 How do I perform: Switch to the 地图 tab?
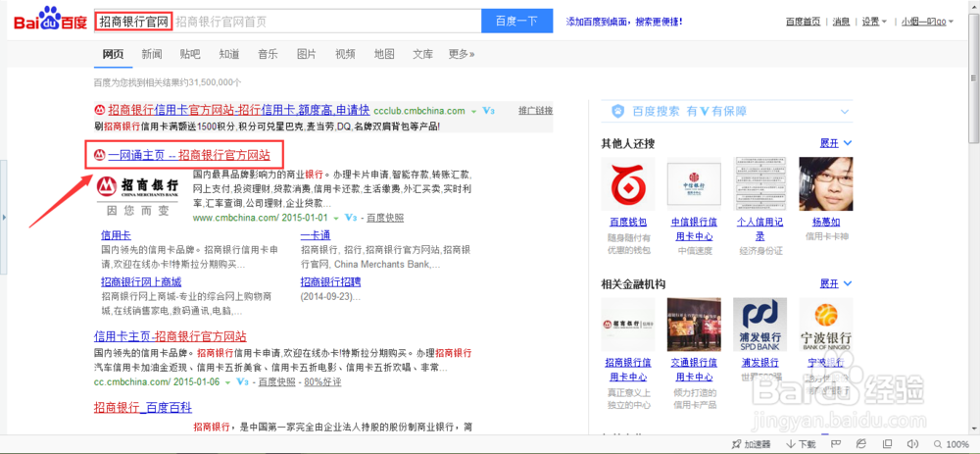[x=384, y=54]
